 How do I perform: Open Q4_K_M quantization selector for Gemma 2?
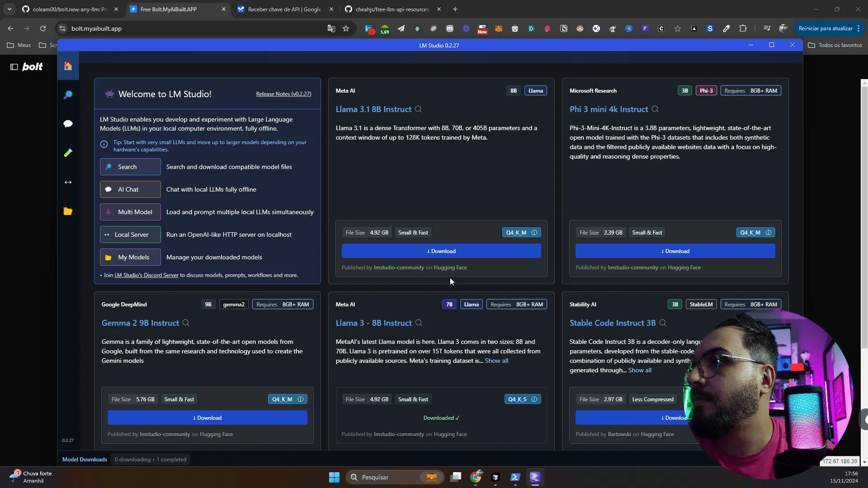288,399
